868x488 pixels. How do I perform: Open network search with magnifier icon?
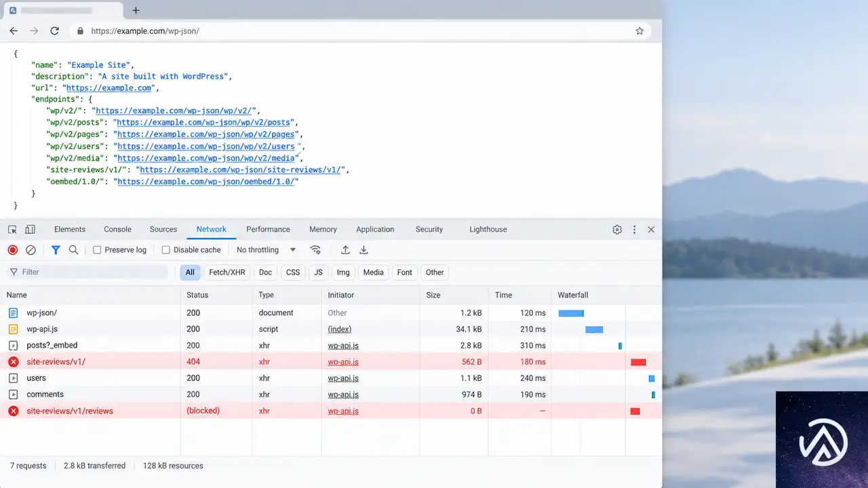[73, 250]
